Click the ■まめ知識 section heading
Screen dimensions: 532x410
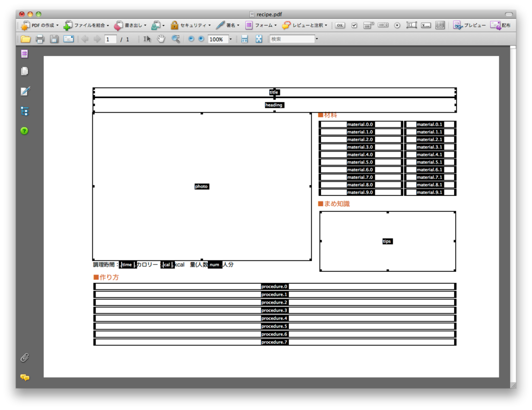334,204
